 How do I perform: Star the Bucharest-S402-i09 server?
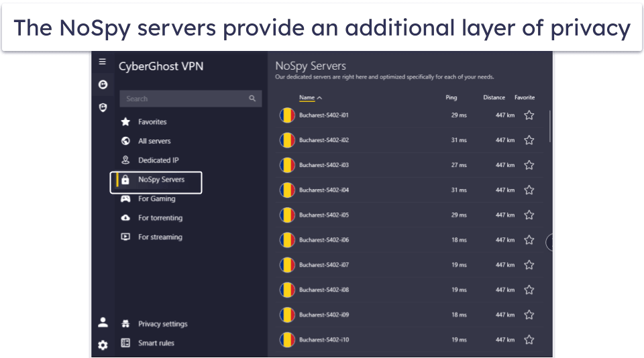529,315
